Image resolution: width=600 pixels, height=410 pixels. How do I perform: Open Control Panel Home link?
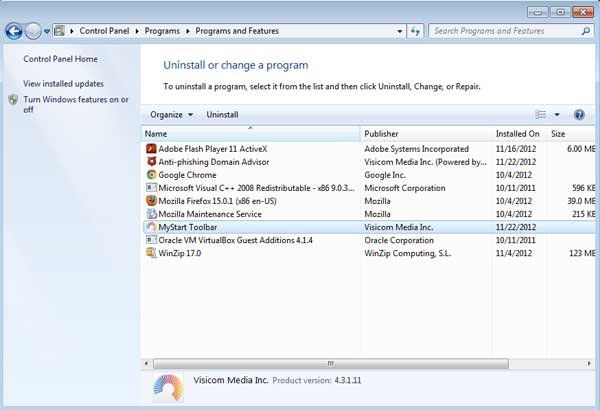click(x=60, y=59)
